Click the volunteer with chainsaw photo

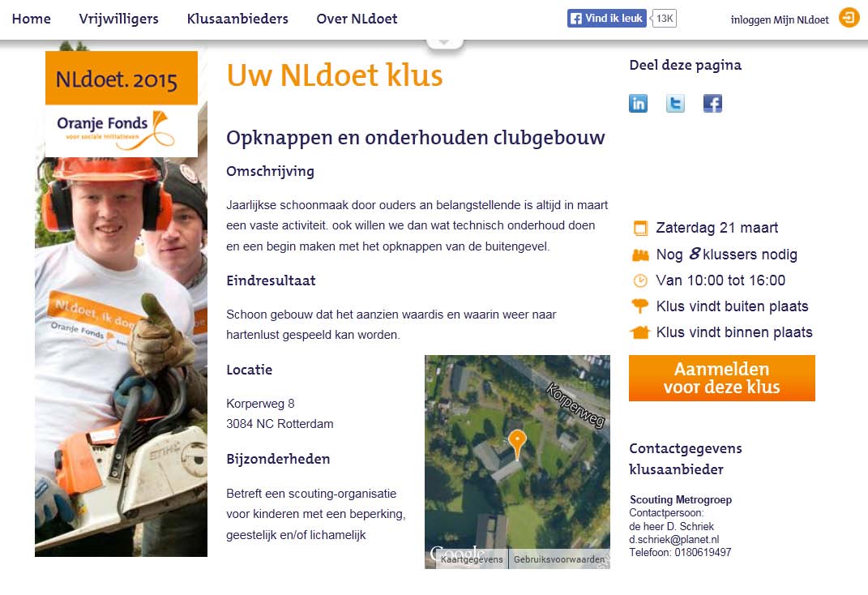[x=122, y=357]
